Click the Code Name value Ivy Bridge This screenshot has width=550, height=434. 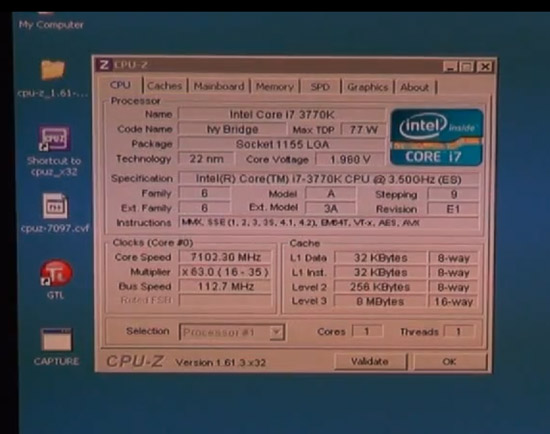click(x=232, y=129)
